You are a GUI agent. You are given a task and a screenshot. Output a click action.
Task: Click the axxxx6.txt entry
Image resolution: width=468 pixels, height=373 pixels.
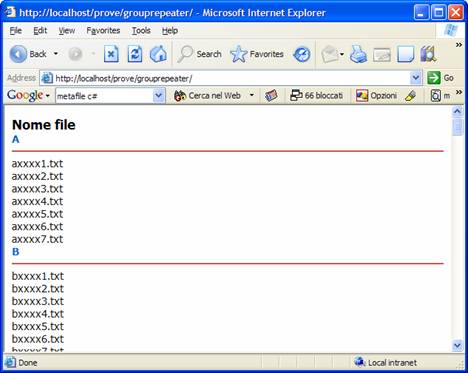(37, 227)
